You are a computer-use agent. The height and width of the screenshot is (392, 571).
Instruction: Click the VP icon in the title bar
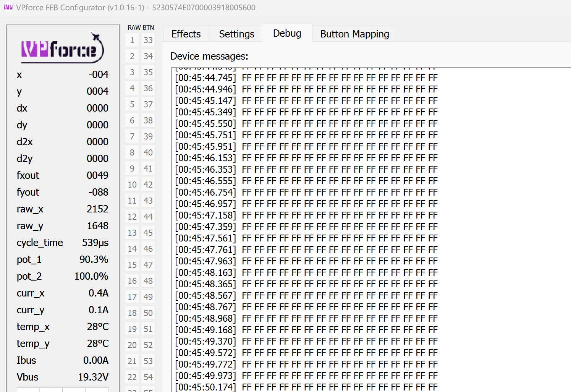(8, 7)
